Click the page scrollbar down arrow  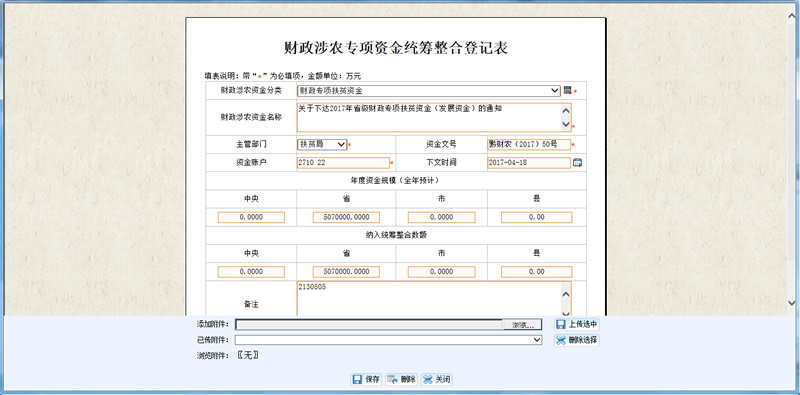(x=792, y=304)
